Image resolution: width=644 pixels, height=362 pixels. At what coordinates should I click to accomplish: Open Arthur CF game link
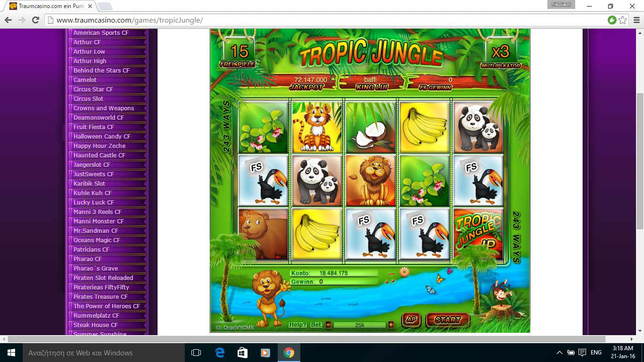[x=87, y=42]
